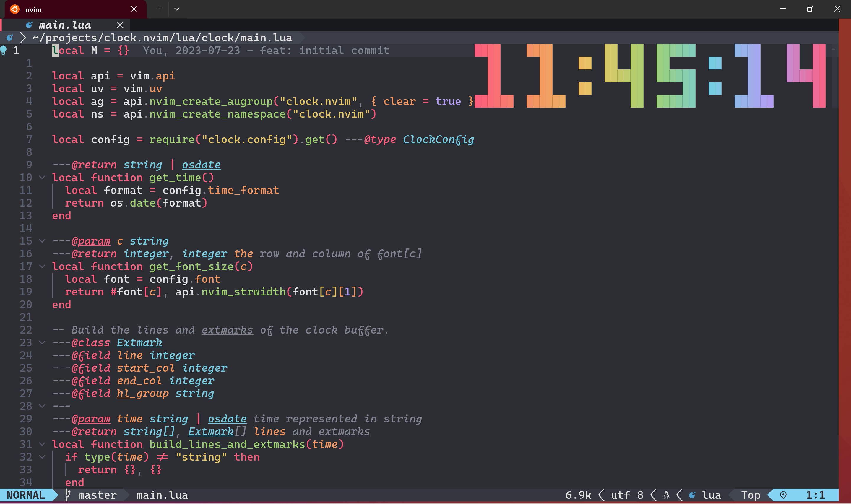Click the Lua icon on the main.lua buffer tab
The height and width of the screenshot is (504, 851).
(x=29, y=25)
